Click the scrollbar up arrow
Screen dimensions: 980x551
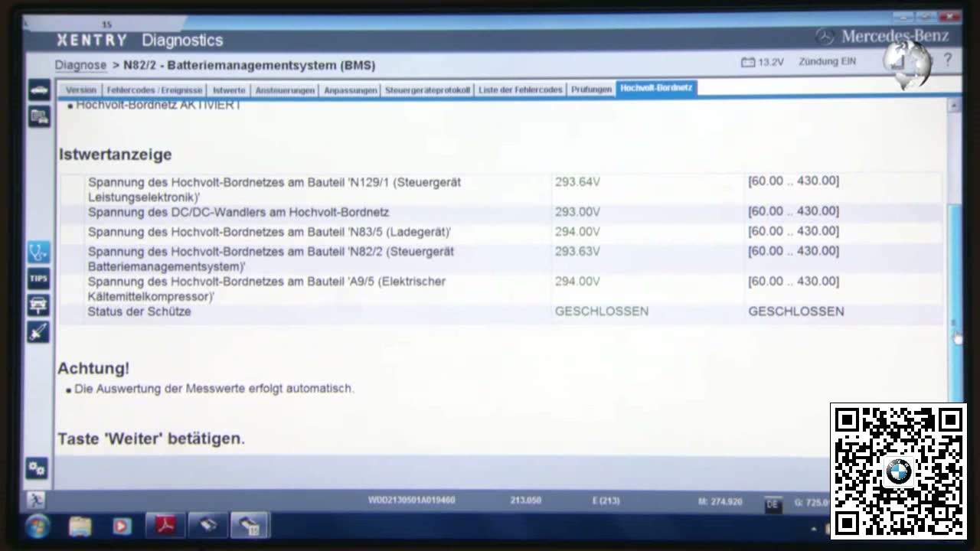click(x=954, y=106)
